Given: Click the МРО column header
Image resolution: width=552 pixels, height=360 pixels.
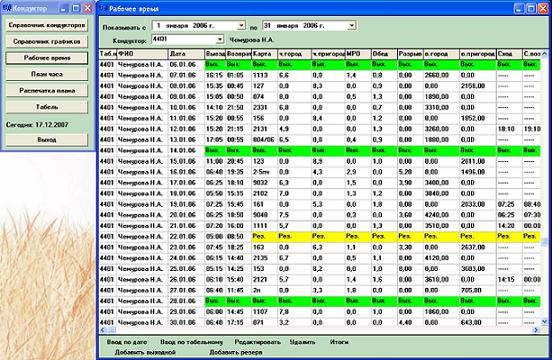Looking at the screenshot, I should click(x=358, y=54).
